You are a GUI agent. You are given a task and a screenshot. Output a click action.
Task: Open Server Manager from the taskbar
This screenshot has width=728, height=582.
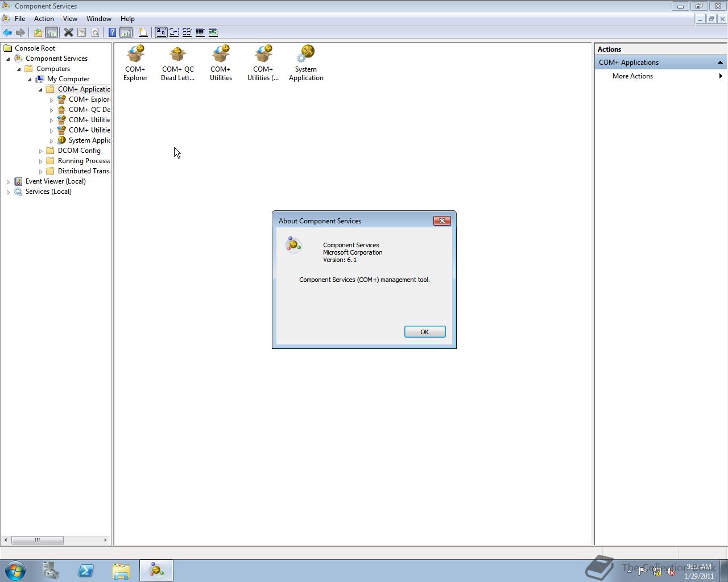coord(51,571)
